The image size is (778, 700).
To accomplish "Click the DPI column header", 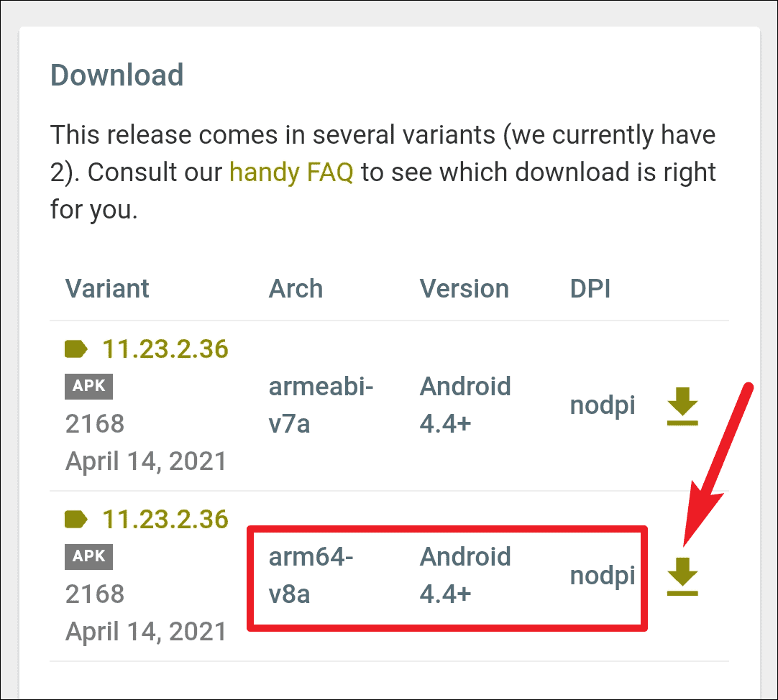I will (590, 288).
